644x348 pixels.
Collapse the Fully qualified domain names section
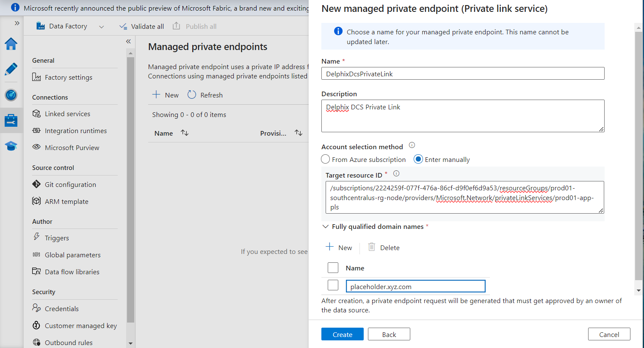click(x=326, y=227)
